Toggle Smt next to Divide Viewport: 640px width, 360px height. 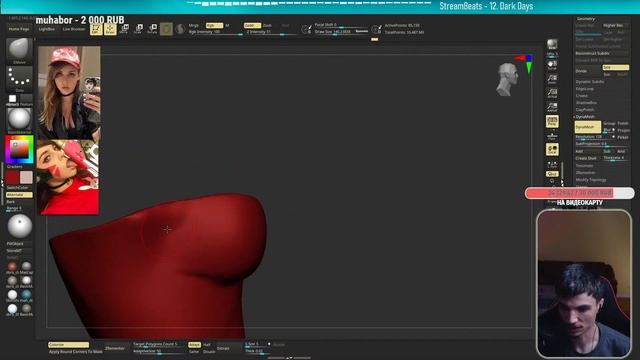click(x=616, y=67)
